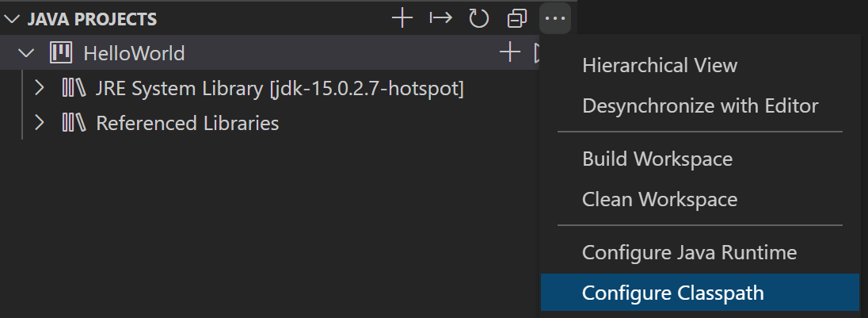
Task: Select the HelloWorld project label
Action: click(x=134, y=54)
